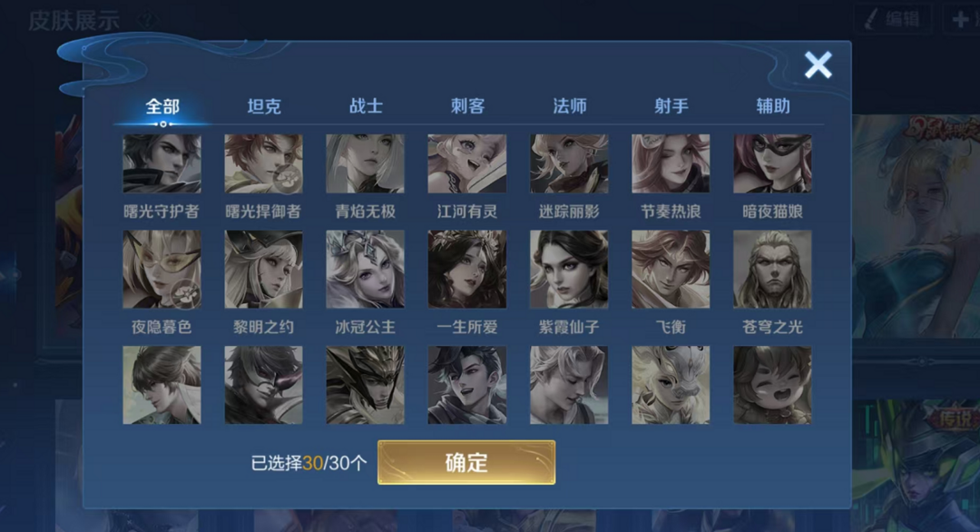Switch to the 刺客 tab

467,106
